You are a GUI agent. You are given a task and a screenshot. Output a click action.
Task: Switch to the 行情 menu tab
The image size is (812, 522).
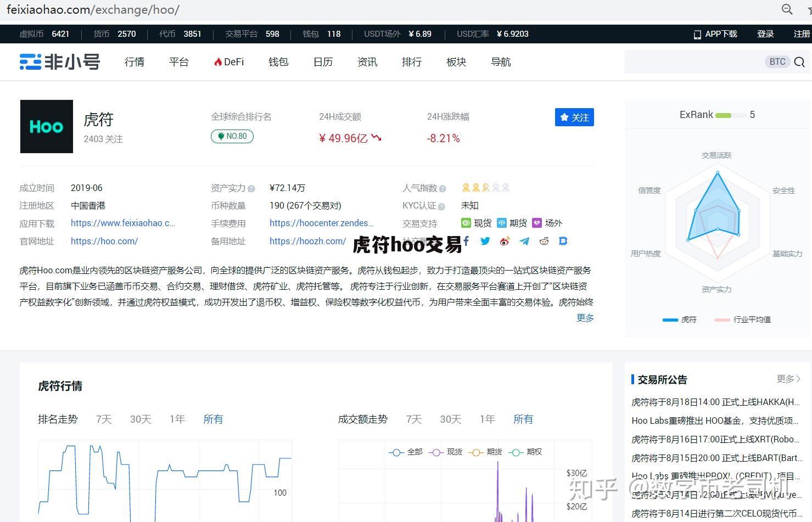(134, 61)
